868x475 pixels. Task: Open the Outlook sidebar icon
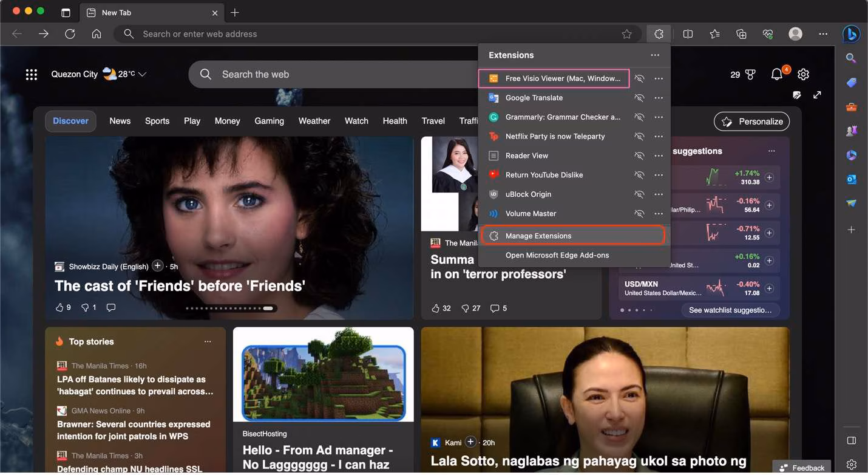851,179
